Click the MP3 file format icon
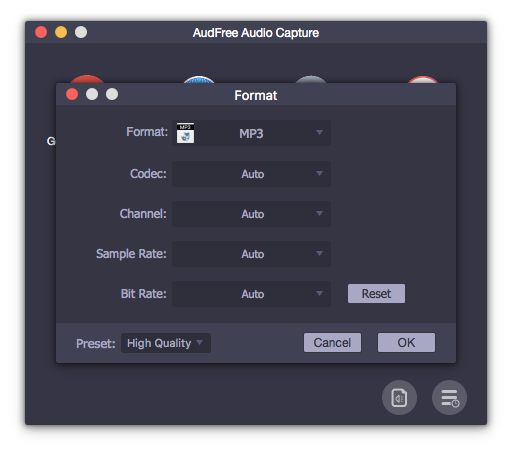 pyautogui.click(x=185, y=133)
